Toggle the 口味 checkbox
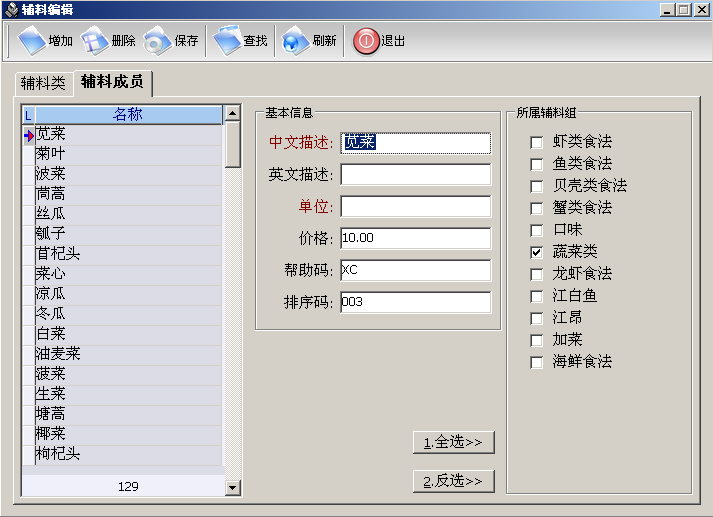The image size is (713, 517). (537, 230)
